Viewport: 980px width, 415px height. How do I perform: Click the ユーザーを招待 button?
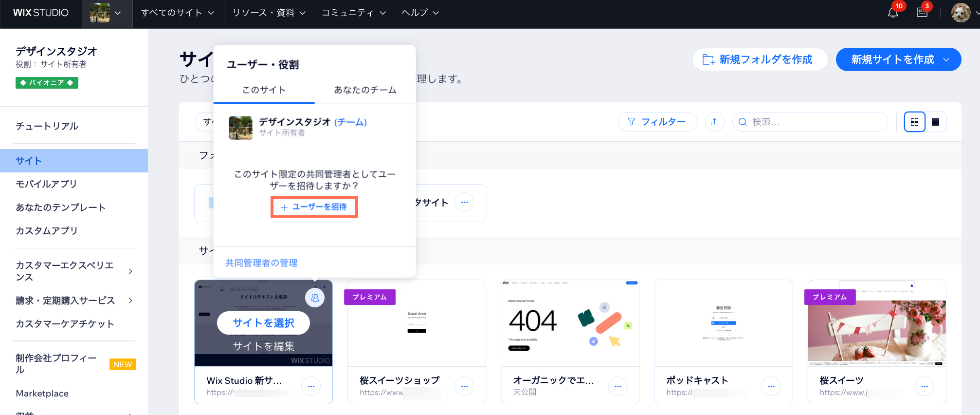tap(314, 207)
